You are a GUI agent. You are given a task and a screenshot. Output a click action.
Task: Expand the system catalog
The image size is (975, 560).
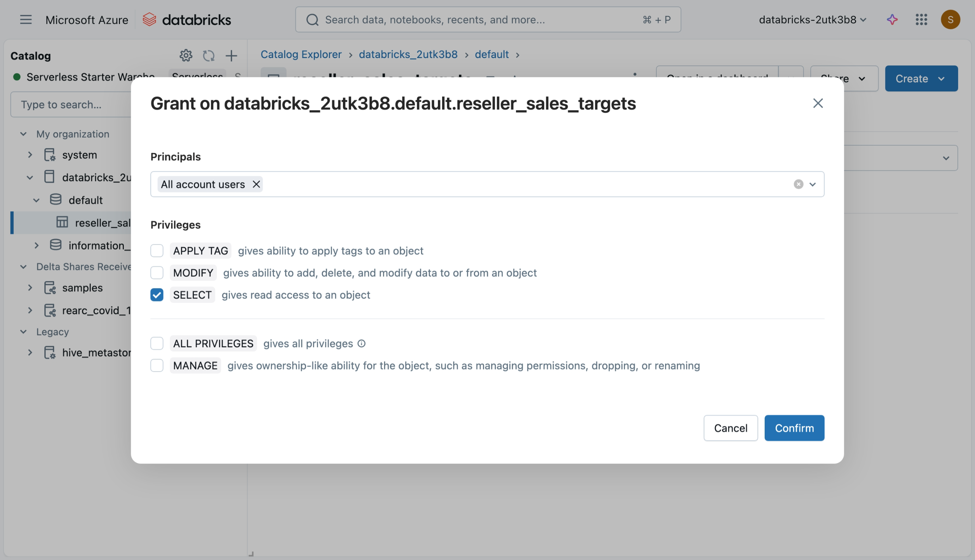pos(30,155)
